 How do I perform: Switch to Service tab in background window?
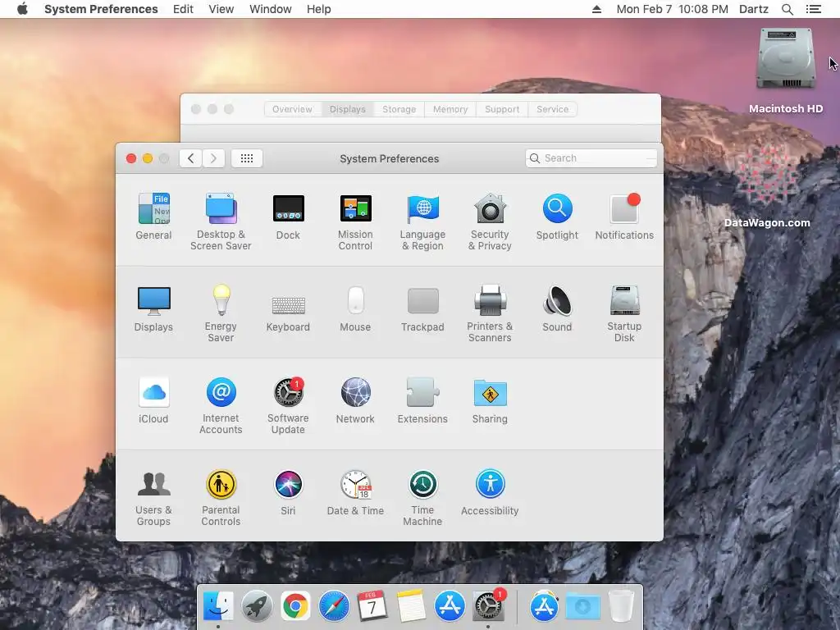tap(552, 109)
